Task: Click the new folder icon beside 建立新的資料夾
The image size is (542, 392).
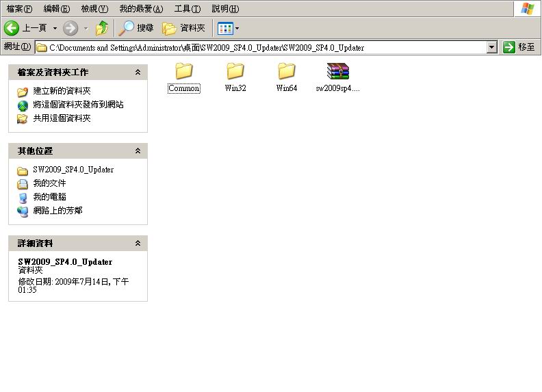Action: [x=23, y=92]
